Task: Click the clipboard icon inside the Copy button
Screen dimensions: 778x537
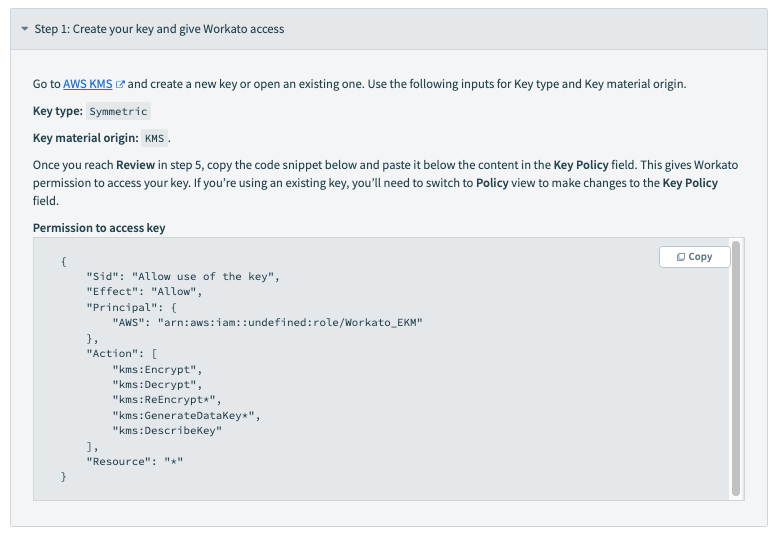Action: coord(680,257)
